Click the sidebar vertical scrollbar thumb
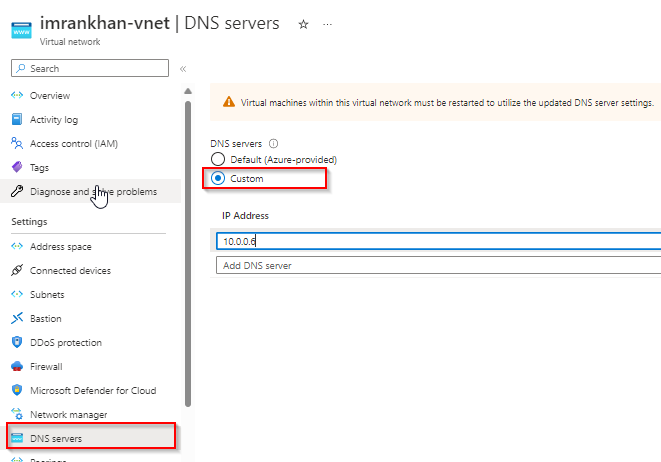Screen dimensions: 661x462 pyautogui.click(x=188, y=254)
